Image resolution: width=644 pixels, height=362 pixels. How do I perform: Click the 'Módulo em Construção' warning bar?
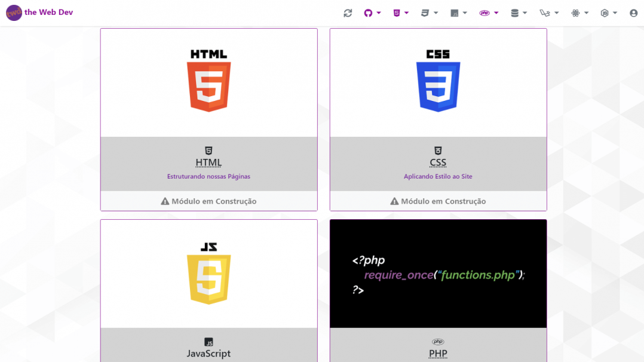208,201
